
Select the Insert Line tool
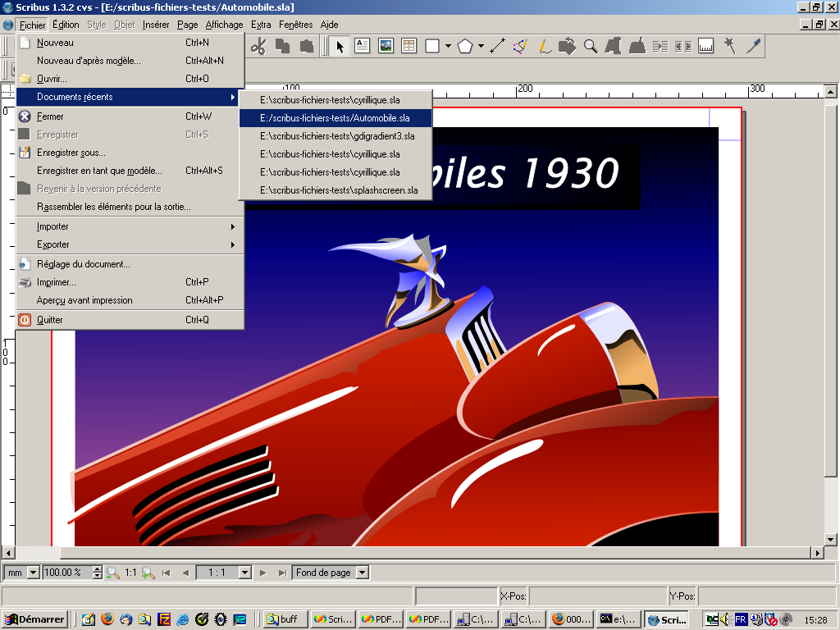click(x=496, y=46)
